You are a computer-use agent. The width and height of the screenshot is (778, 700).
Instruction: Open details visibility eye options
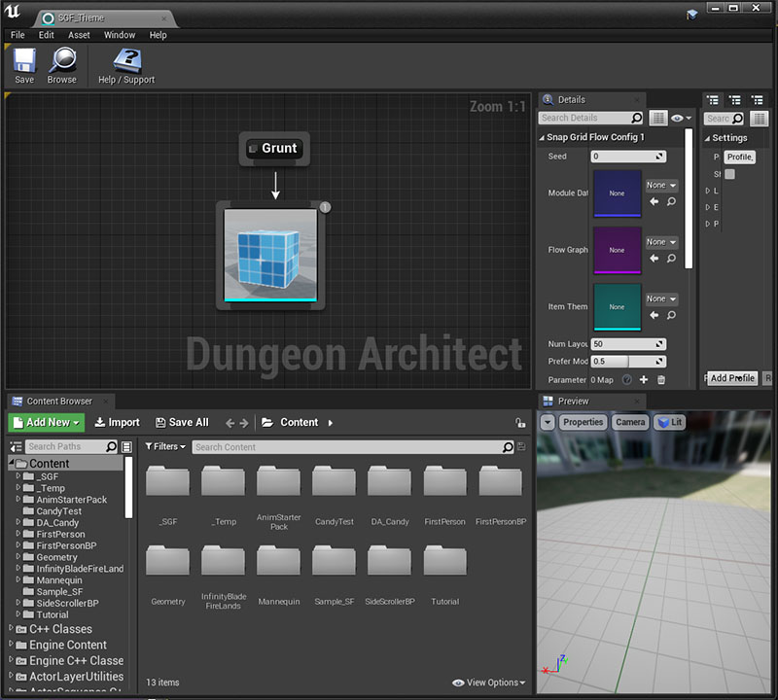681,118
